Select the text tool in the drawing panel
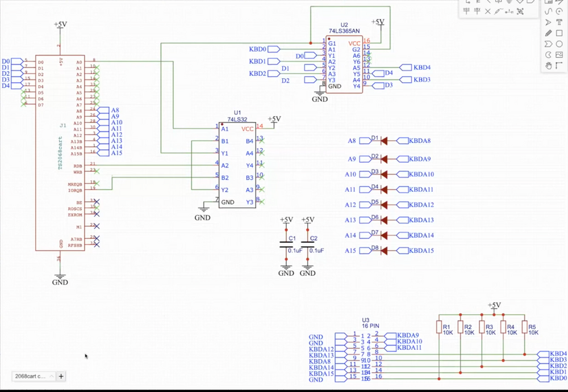This screenshot has height=392, width=568. pyautogui.click(x=560, y=22)
